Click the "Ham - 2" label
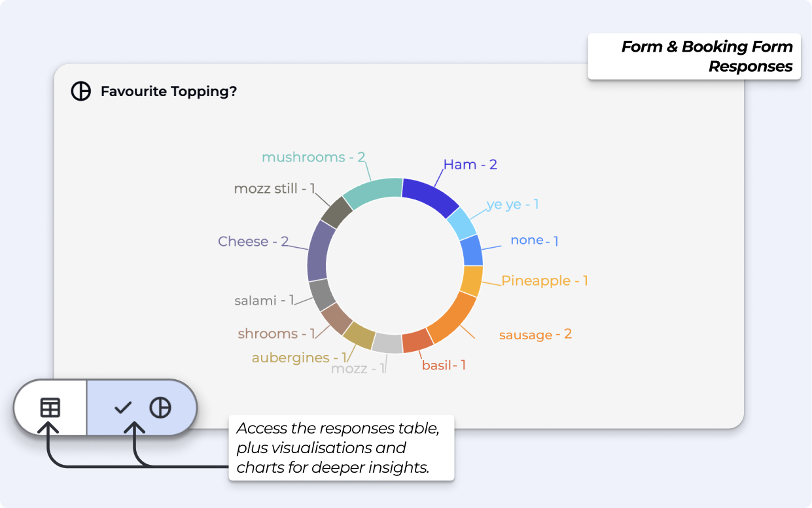This screenshot has width=812, height=508. [470, 165]
